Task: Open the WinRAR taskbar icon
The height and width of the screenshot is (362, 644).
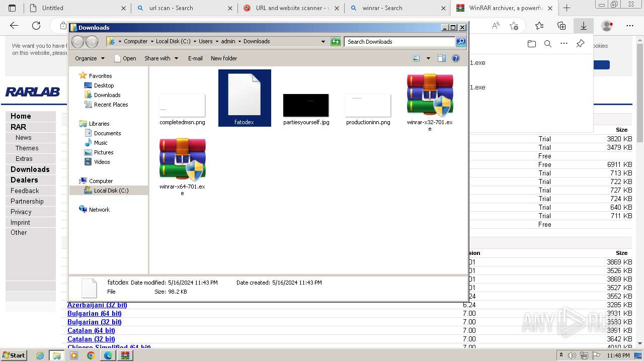Action: [125, 355]
